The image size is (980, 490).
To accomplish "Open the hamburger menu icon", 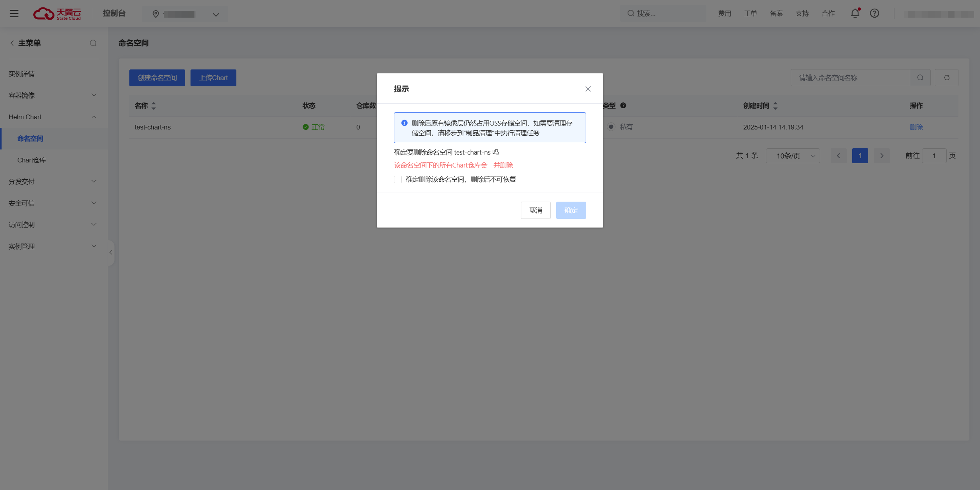I will tap(14, 13).
